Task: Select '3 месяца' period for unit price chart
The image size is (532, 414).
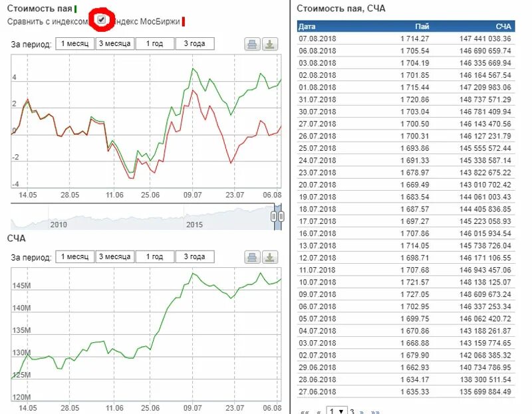Action: coord(114,44)
